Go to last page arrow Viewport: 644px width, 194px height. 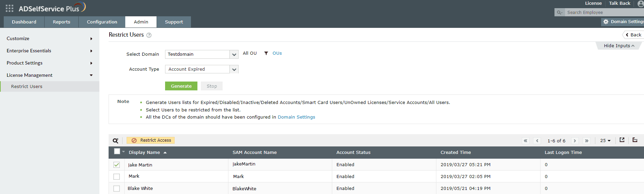586,141
